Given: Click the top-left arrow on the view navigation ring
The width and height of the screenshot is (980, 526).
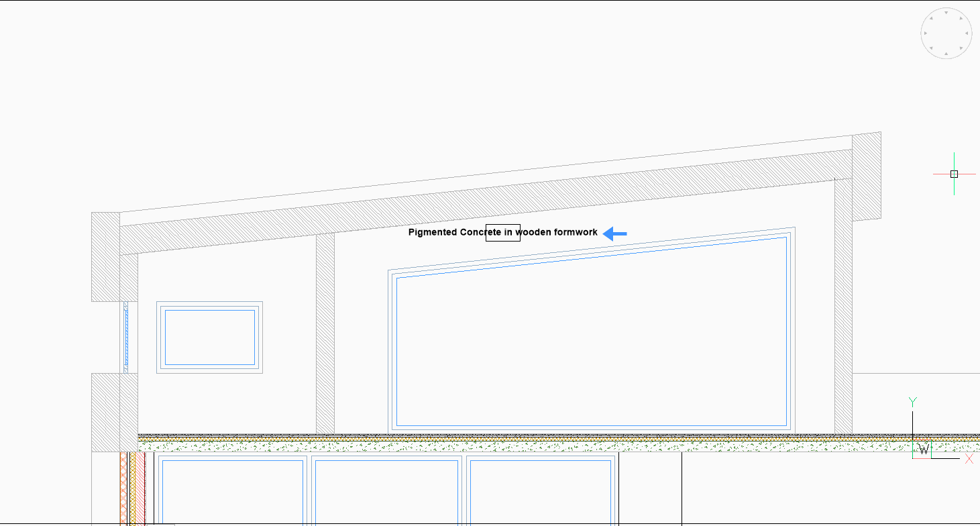Looking at the screenshot, I should pos(931,18).
